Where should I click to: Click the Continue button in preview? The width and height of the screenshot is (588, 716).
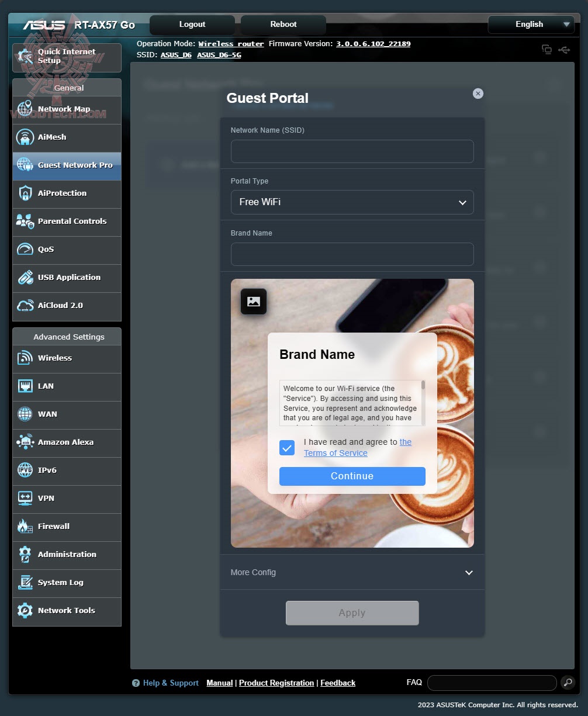(x=352, y=476)
